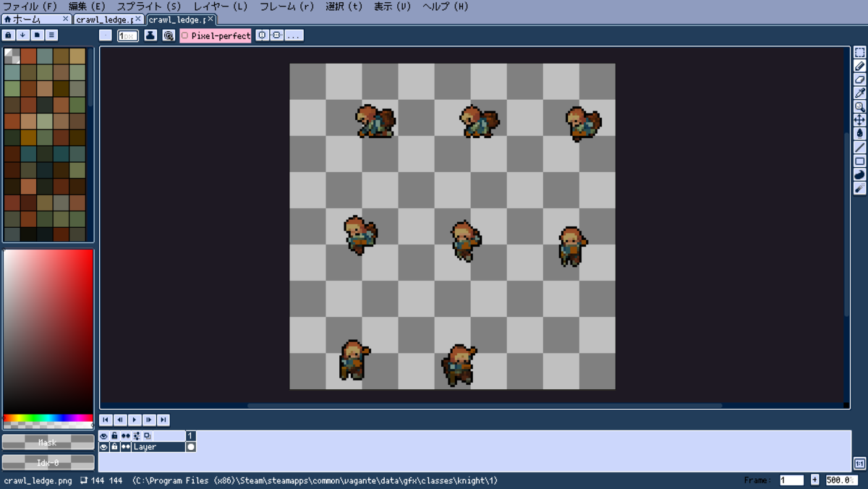This screenshot has height=489, width=868.
Task: Open the 選択 (t) menu
Action: (344, 7)
